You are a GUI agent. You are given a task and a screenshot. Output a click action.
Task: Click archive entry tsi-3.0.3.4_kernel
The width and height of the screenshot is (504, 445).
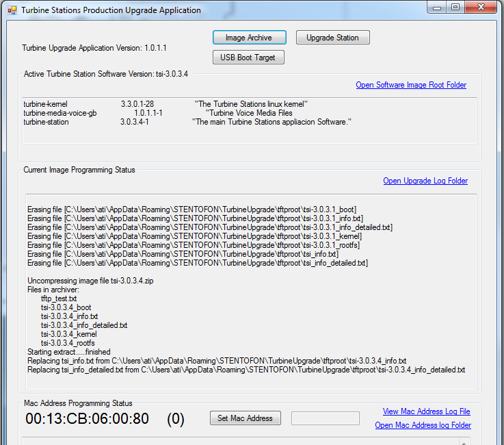point(69,334)
